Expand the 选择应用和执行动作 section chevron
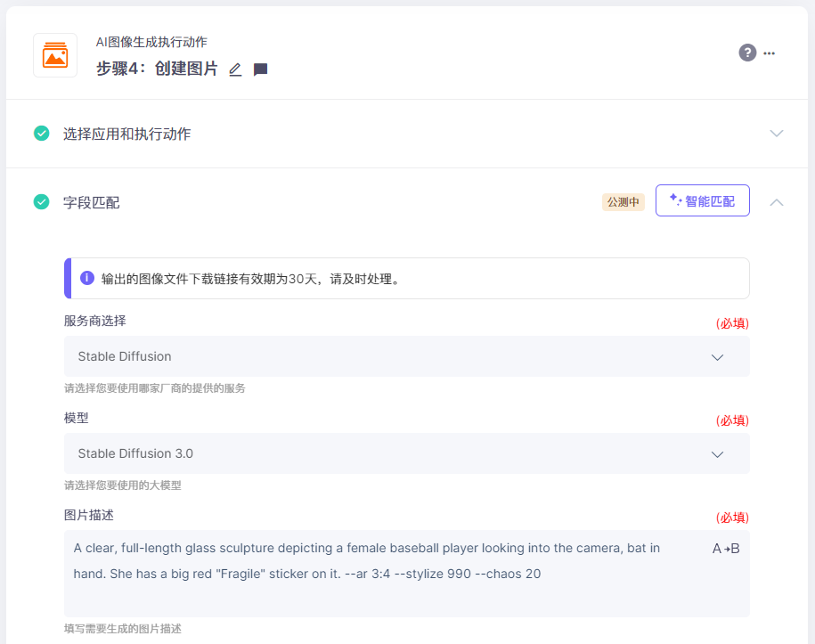 tap(777, 134)
